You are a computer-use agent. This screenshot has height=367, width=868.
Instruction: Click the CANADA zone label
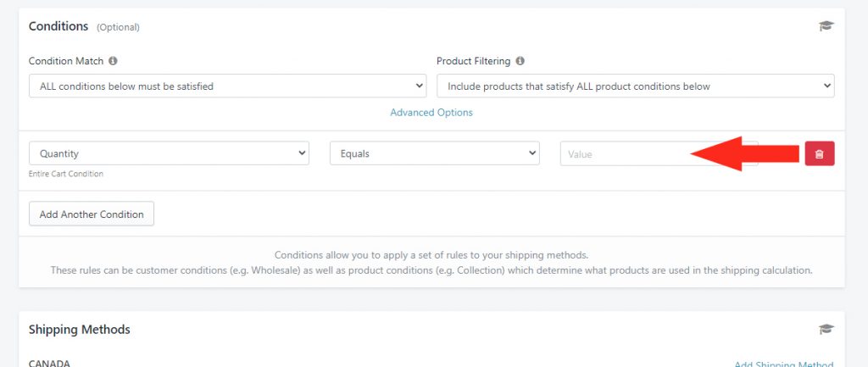(49, 363)
